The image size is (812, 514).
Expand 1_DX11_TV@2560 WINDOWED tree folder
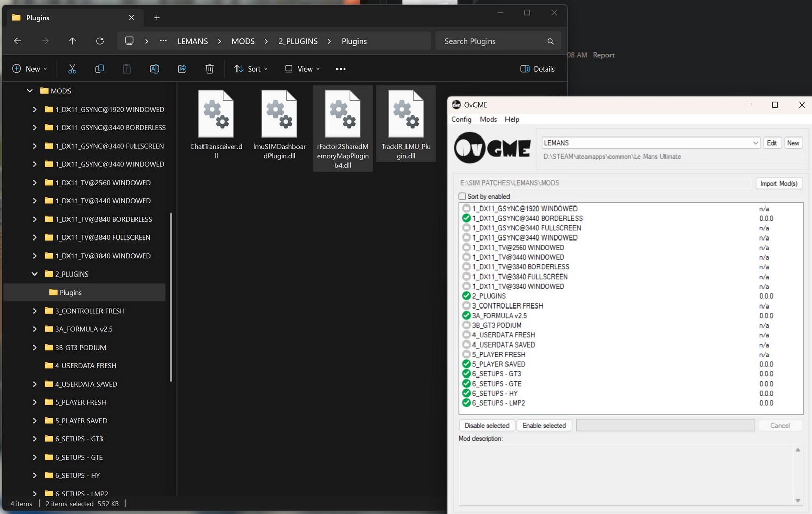pyautogui.click(x=35, y=182)
